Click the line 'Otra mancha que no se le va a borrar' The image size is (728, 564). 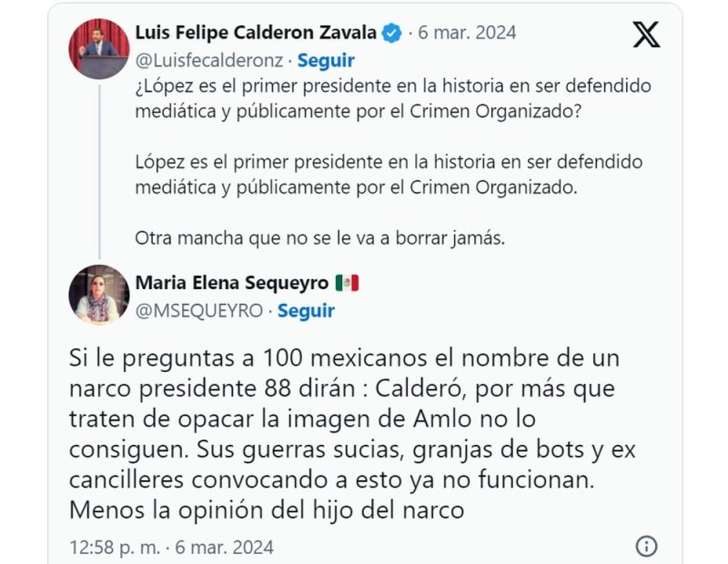click(x=320, y=238)
